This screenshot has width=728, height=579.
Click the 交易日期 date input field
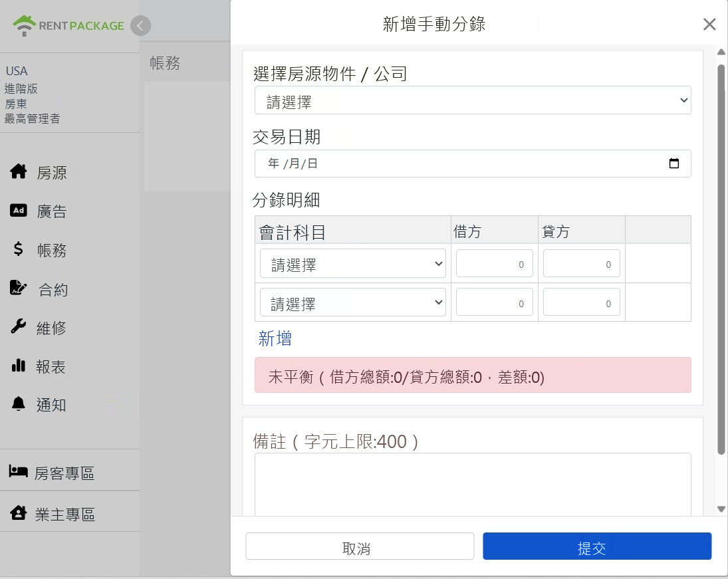(x=473, y=164)
